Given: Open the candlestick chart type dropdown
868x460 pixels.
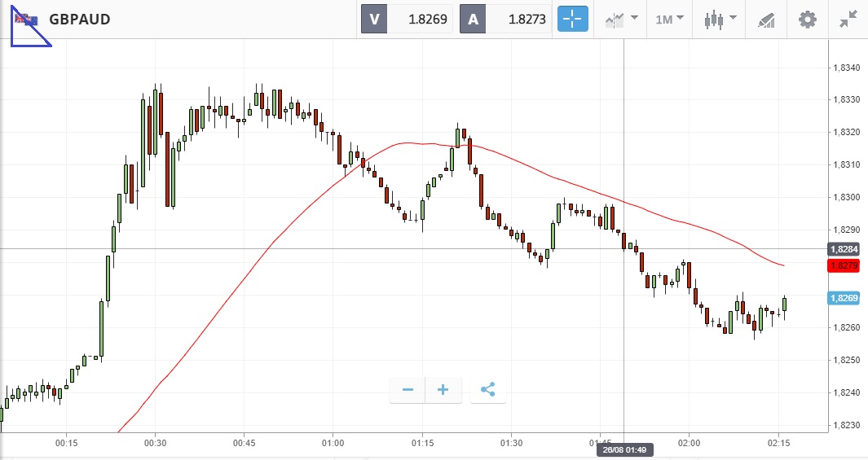Looking at the screenshot, I should 720,19.
